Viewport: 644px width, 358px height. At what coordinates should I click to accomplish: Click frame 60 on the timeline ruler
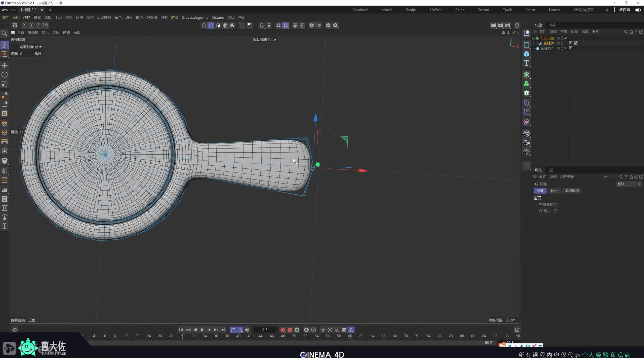tap(350, 336)
